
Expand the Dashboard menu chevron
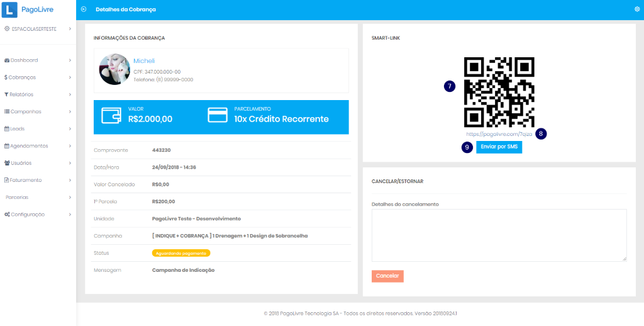(x=70, y=60)
